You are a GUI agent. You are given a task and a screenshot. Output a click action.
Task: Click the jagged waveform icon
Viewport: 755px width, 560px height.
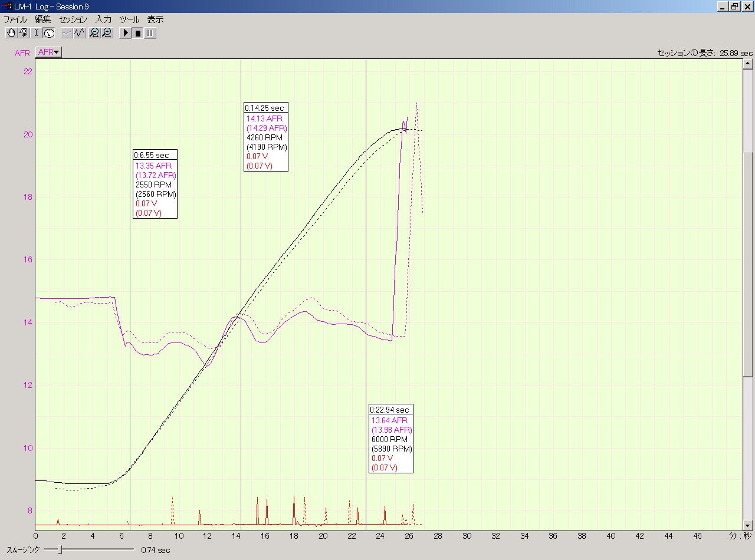(80, 33)
